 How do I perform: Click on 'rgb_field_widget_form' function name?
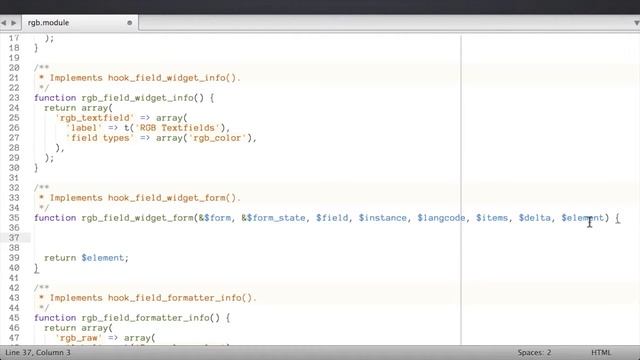click(137, 218)
